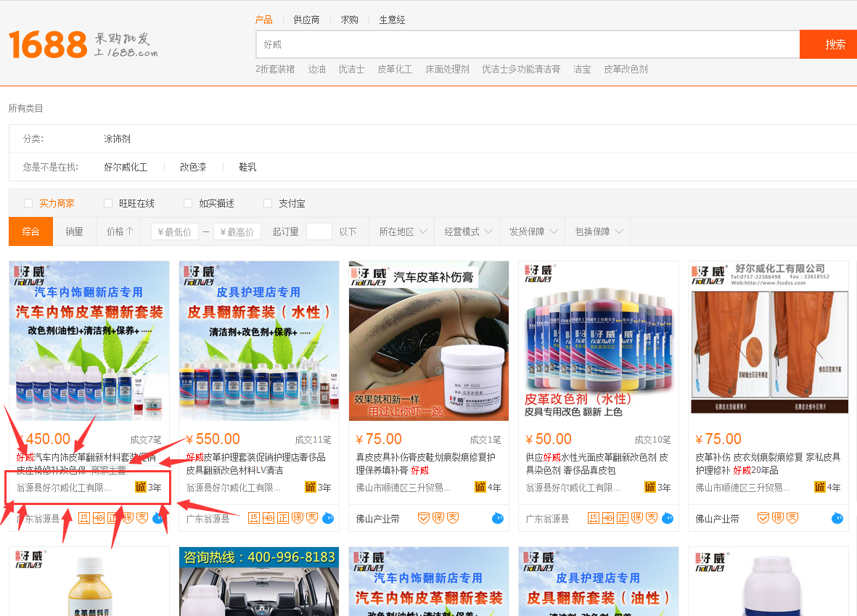Click the 正 genuine-goods icon on the ¥550.00 card
The height and width of the screenshot is (616, 857).
tap(283, 518)
